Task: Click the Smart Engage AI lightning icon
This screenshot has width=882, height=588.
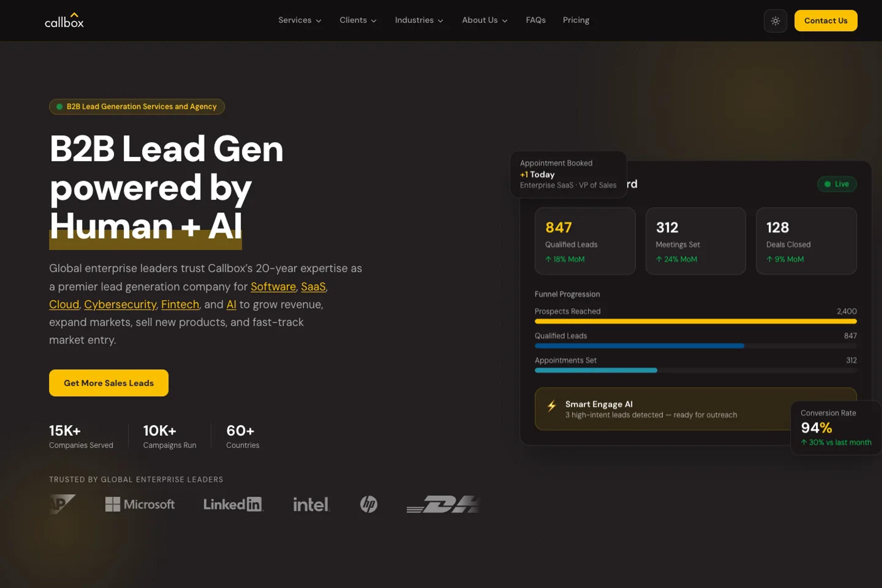Action: 552,406
